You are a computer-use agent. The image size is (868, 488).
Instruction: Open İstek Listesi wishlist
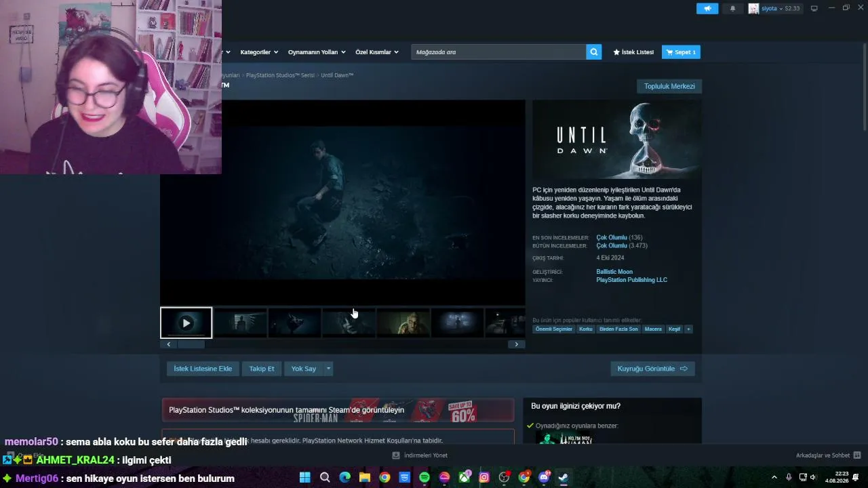(633, 52)
